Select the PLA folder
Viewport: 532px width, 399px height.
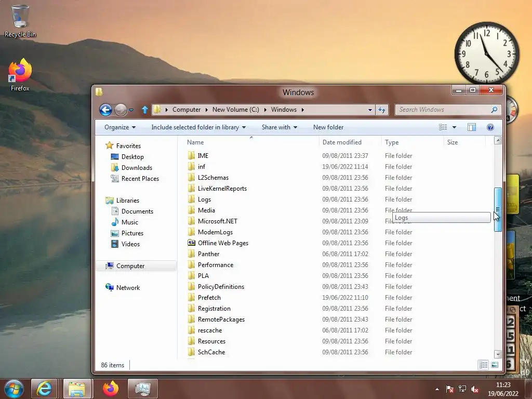pyautogui.click(x=203, y=276)
